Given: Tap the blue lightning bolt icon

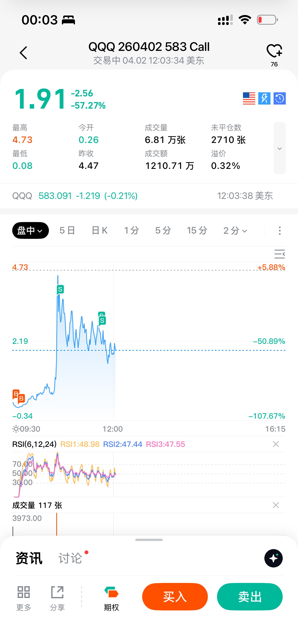Looking at the screenshot, I should pos(264,98).
